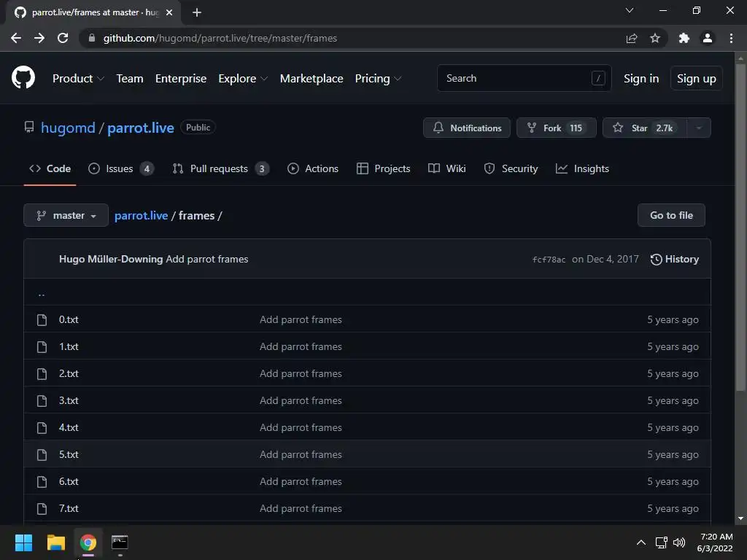Open a new tab with the plus icon
The width and height of the screenshot is (747, 560).
click(x=197, y=12)
